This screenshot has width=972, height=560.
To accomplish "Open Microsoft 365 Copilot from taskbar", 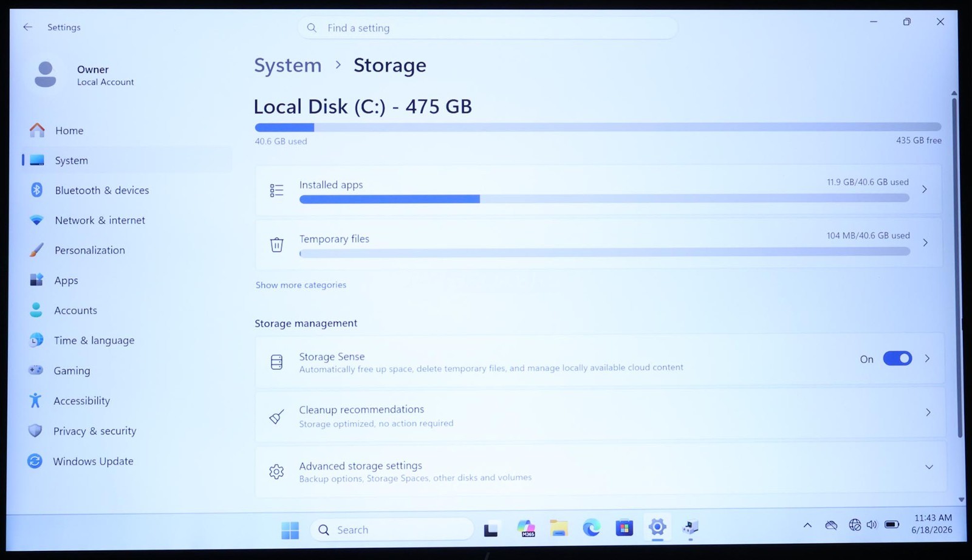I will (526, 528).
